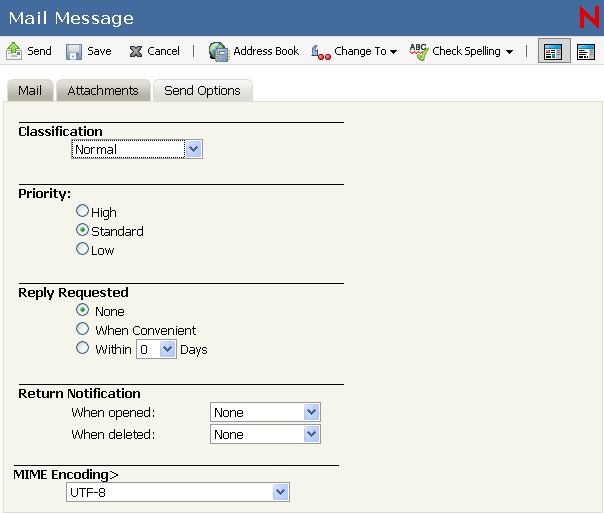Open the Within days count dropdown

click(156, 349)
